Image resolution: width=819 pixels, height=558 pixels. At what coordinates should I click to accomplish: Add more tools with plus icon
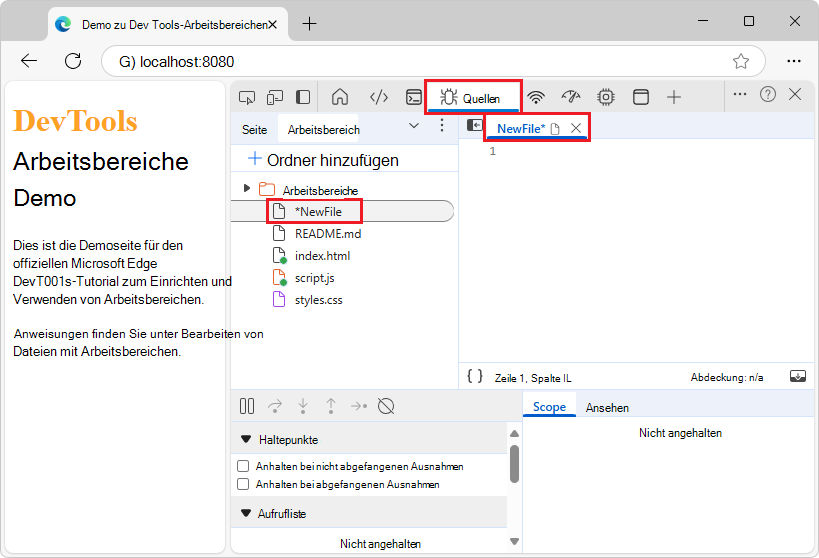674,97
